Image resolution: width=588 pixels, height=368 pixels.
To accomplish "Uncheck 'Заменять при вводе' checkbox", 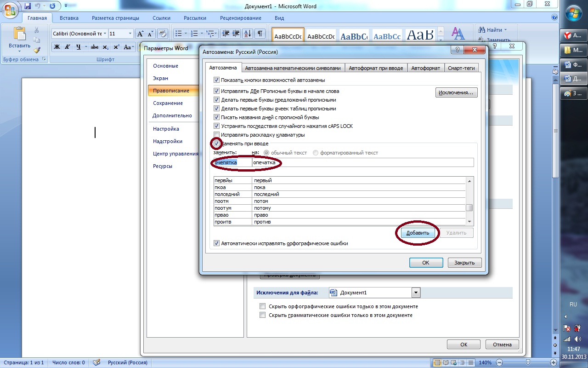I will 217,144.
